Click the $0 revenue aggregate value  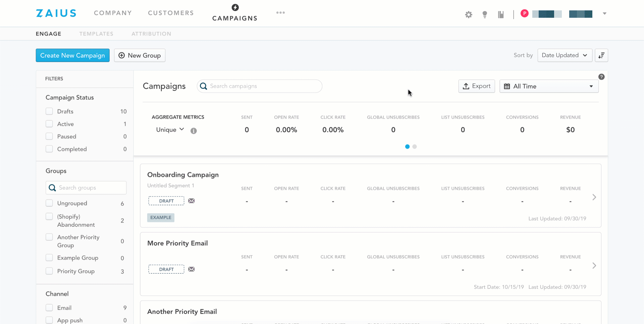pyautogui.click(x=571, y=130)
